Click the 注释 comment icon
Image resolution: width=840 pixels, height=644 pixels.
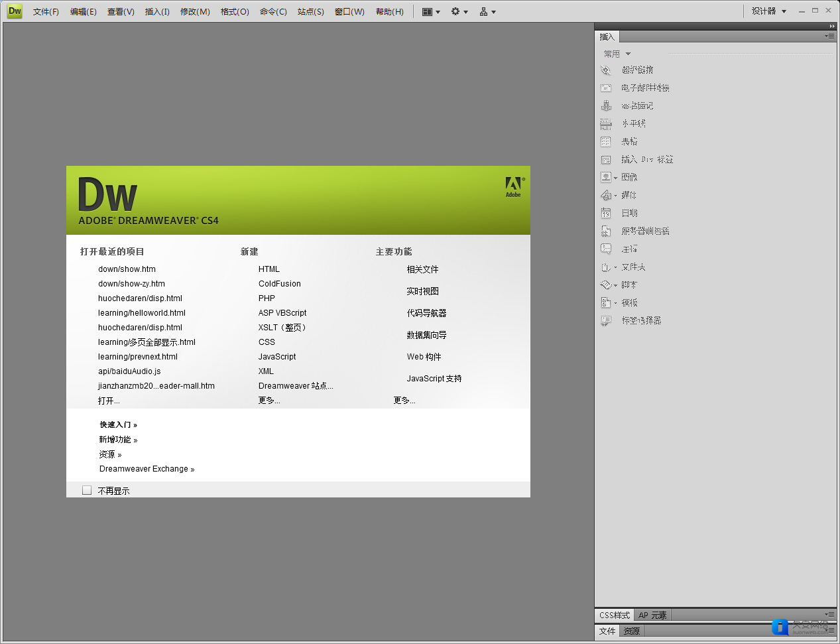606,249
